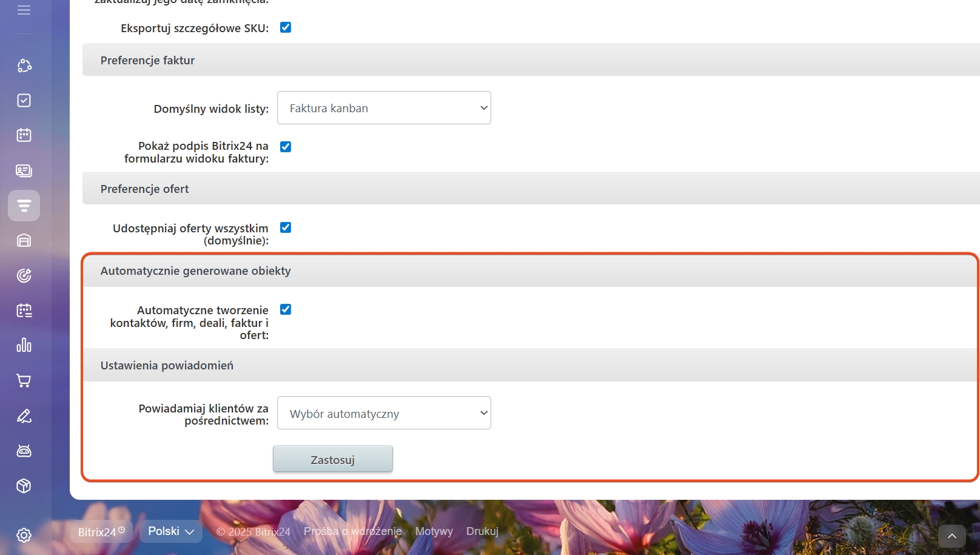The height and width of the screenshot is (555, 980).
Task: Click the CRM funnel sidebar icon
Action: point(24,206)
